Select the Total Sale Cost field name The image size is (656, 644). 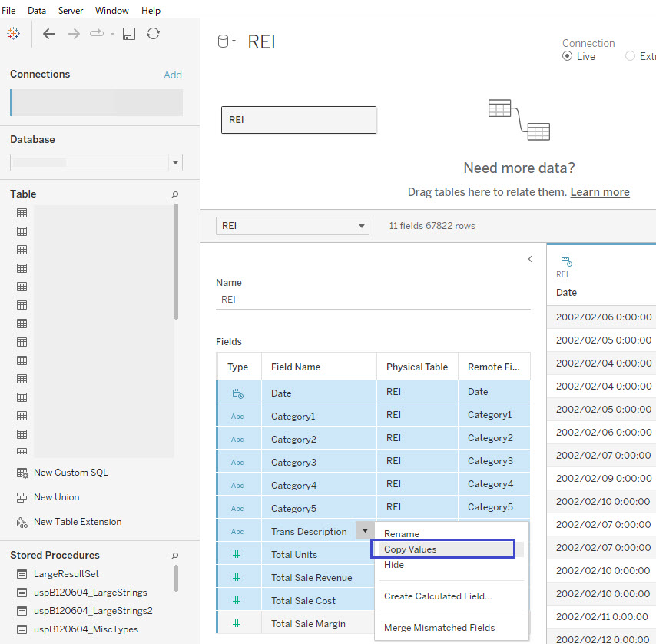point(303,600)
